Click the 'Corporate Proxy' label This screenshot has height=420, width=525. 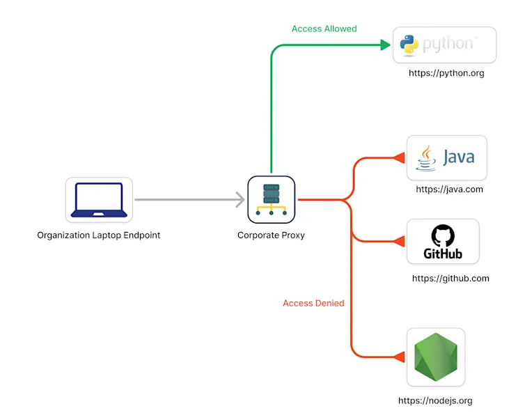pos(271,235)
